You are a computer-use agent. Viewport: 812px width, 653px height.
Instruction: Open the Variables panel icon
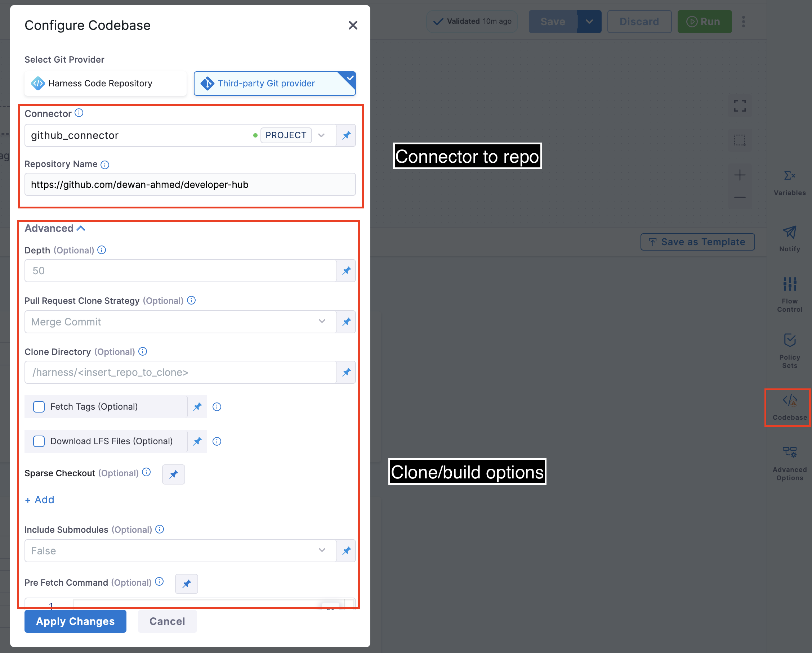click(x=789, y=182)
